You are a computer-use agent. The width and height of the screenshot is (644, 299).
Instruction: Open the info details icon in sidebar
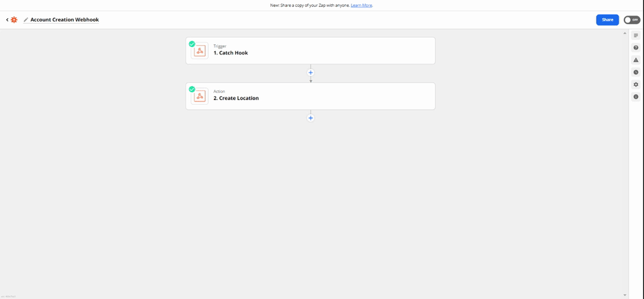[636, 97]
